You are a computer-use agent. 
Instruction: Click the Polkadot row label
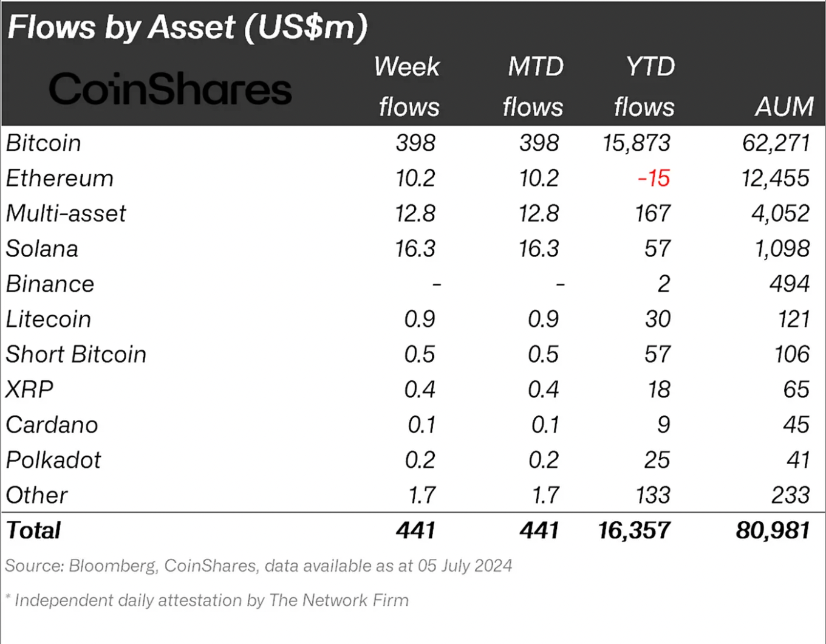tap(53, 461)
